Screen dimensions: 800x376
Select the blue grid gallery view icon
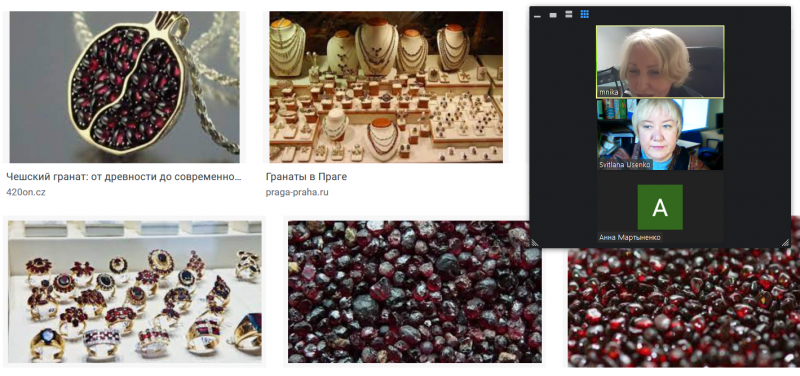(585, 14)
